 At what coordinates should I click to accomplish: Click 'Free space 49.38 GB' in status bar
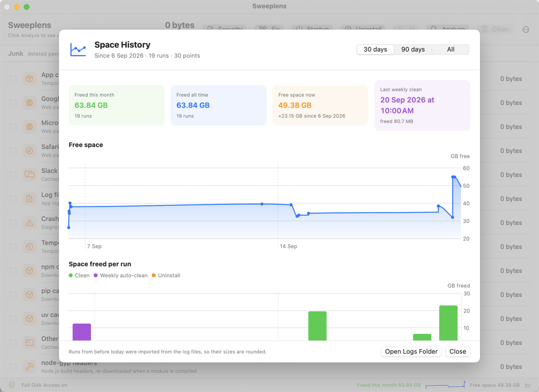[x=495, y=385]
